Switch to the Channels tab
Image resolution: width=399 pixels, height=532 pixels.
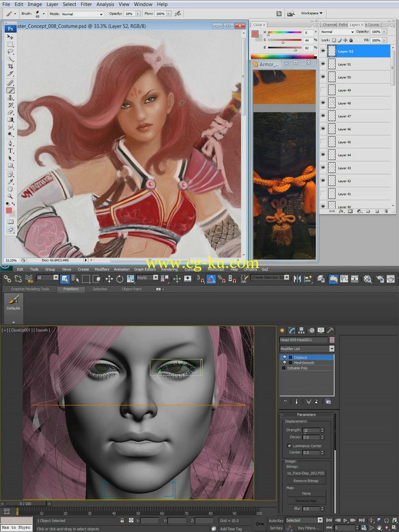[x=329, y=25]
